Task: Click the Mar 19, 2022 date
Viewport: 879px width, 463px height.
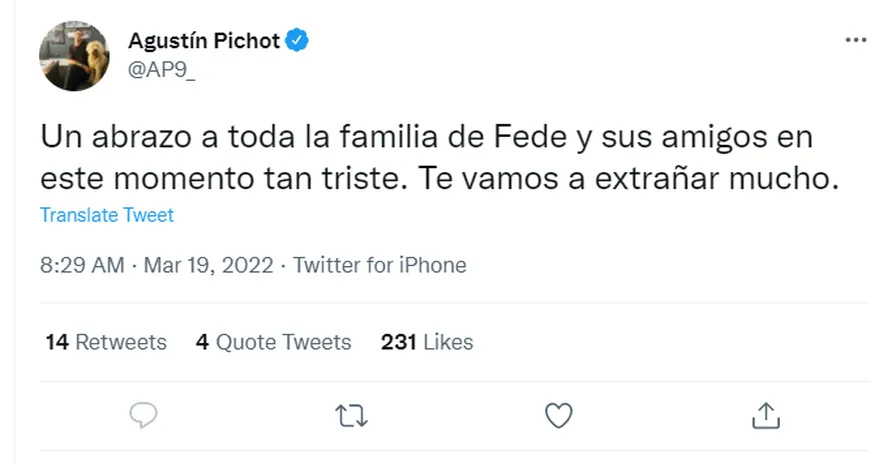Action: (x=207, y=266)
